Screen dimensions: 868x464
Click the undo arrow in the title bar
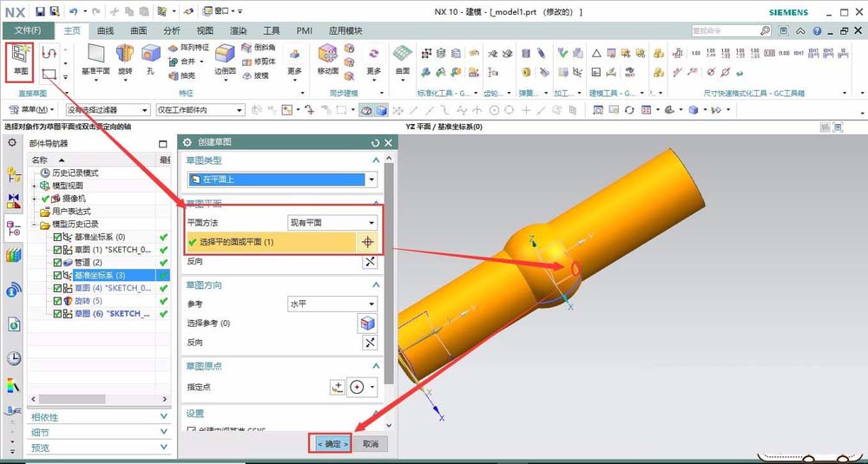click(73, 11)
